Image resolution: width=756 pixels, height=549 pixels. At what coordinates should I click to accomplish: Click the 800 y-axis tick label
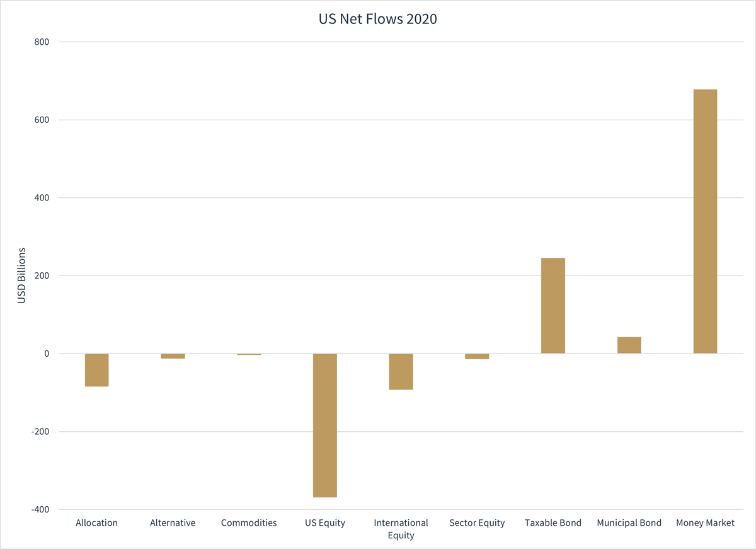click(41, 42)
